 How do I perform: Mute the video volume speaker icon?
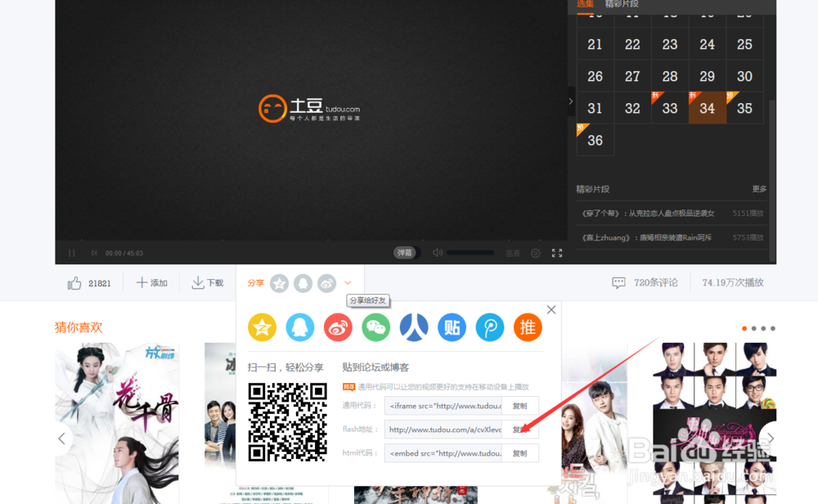click(x=436, y=253)
